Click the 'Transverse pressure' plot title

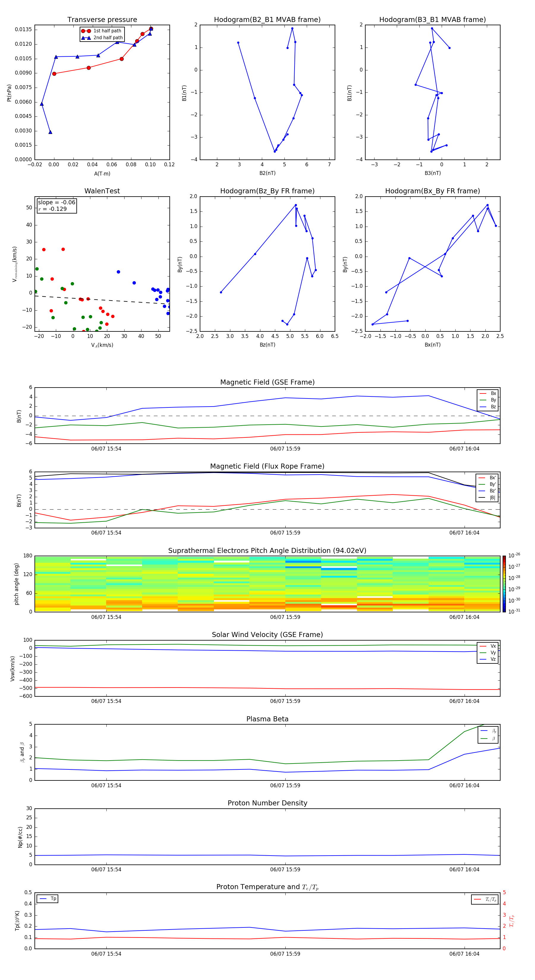click(x=102, y=19)
